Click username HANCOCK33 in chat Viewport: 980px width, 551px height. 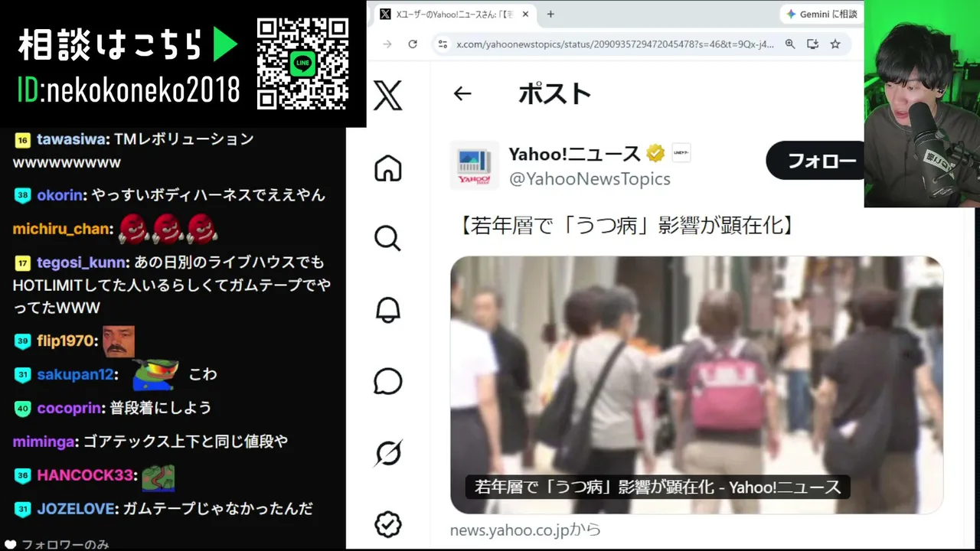(x=85, y=475)
